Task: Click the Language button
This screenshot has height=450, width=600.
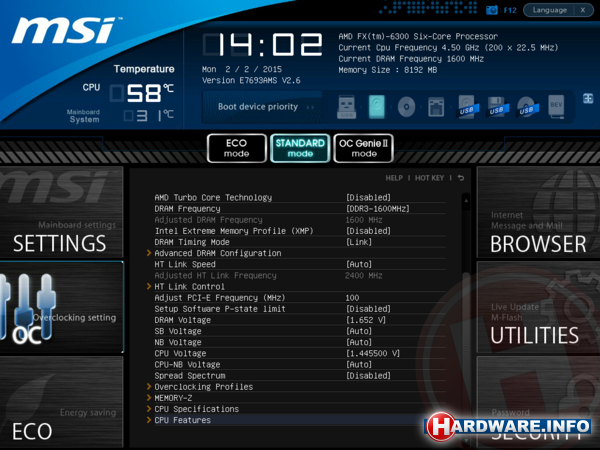Action: [x=550, y=10]
